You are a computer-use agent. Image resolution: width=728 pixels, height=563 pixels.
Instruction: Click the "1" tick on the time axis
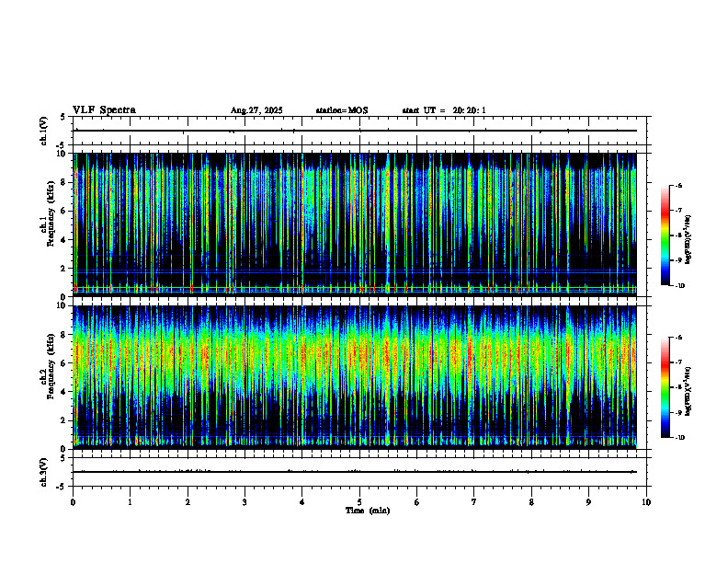coord(130,502)
